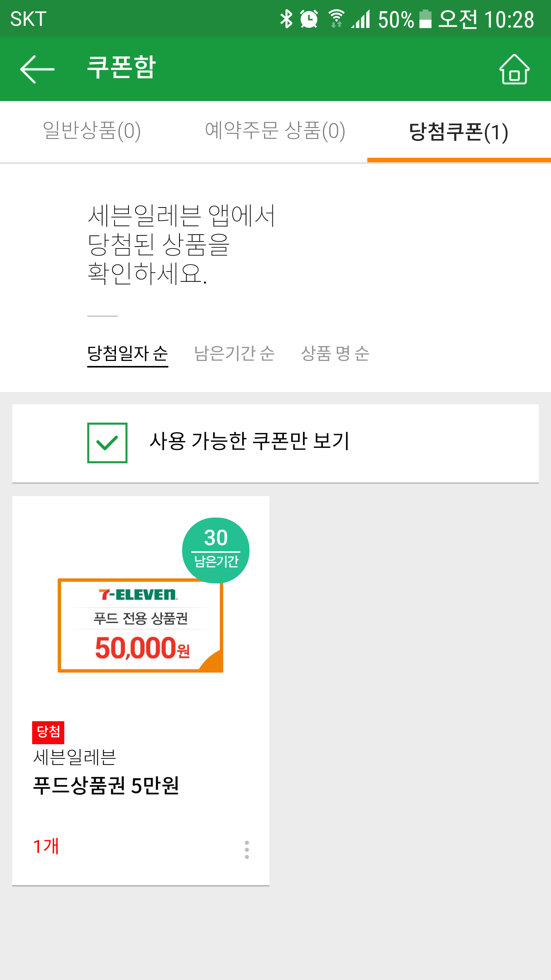
Task: Tap the 사용 가능한 쿠폰만 보기 label
Action: tap(249, 441)
